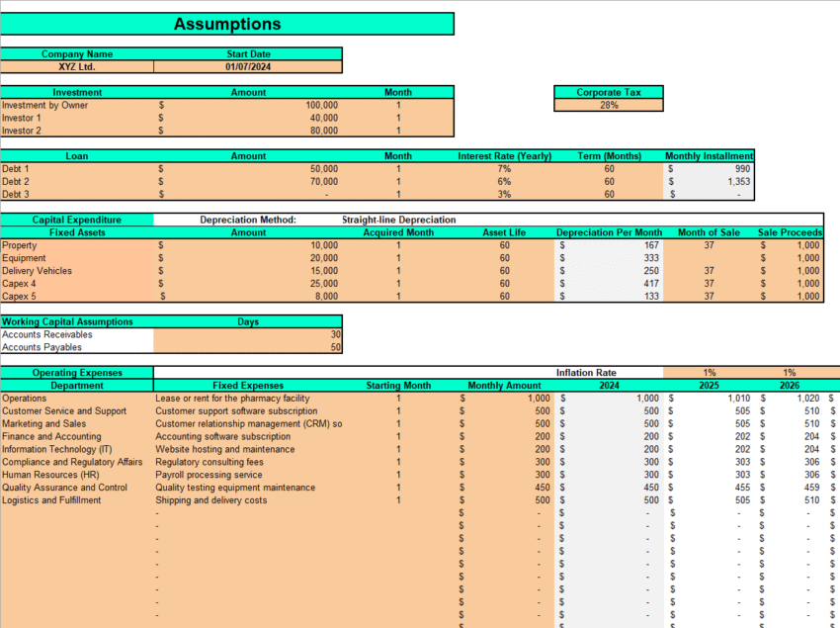
Task: Click the Working Capital Assumptions header
Action: click(x=77, y=321)
